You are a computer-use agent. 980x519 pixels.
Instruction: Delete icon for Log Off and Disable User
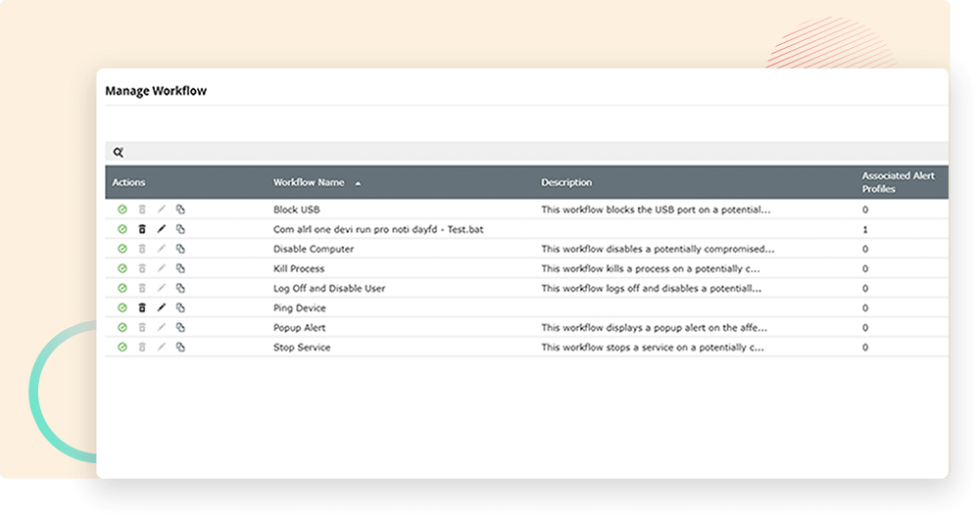click(x=142, y=288)
